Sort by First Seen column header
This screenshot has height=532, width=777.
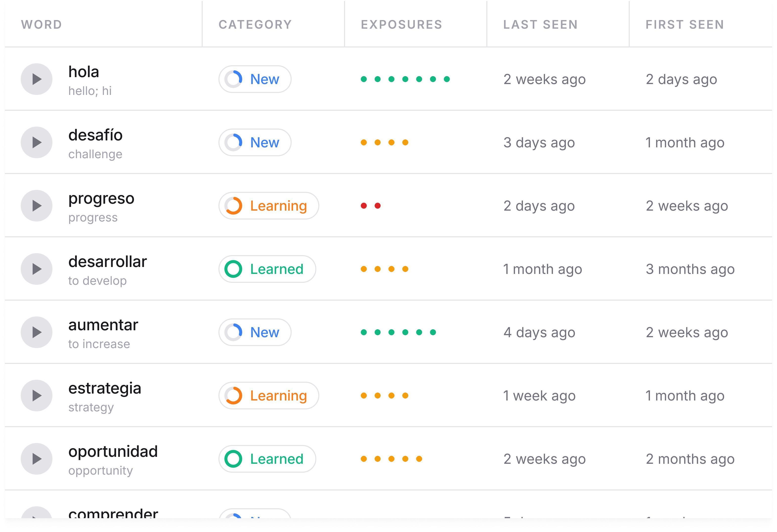685,24
